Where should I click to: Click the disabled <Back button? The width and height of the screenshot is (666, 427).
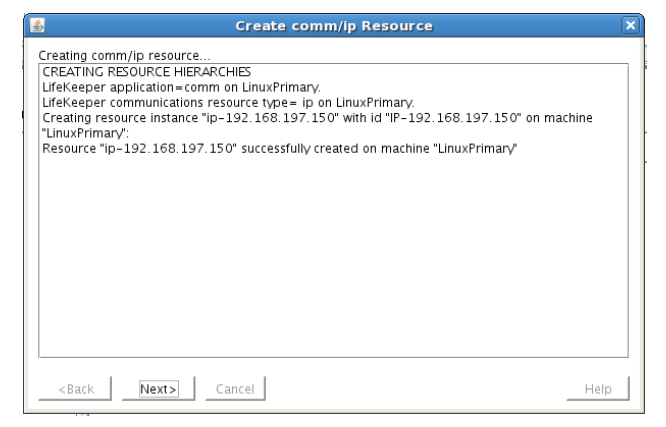point(75,388)
